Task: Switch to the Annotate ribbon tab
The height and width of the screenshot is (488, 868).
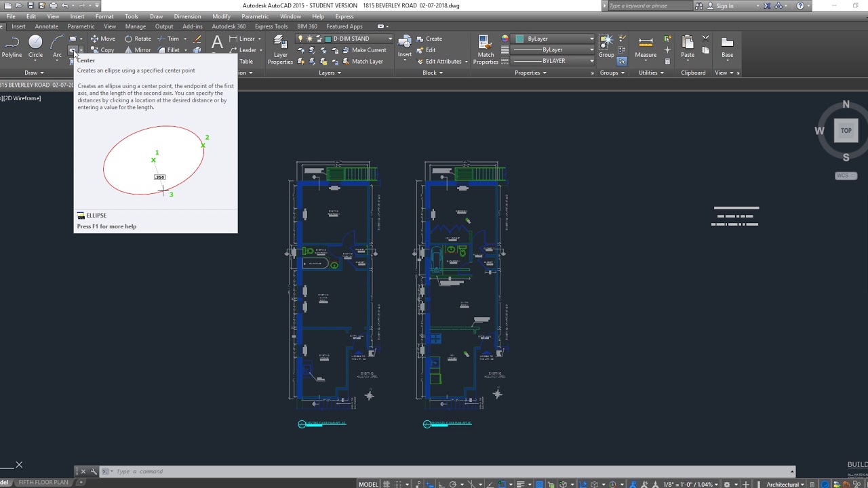Action: tap(47, 26)
